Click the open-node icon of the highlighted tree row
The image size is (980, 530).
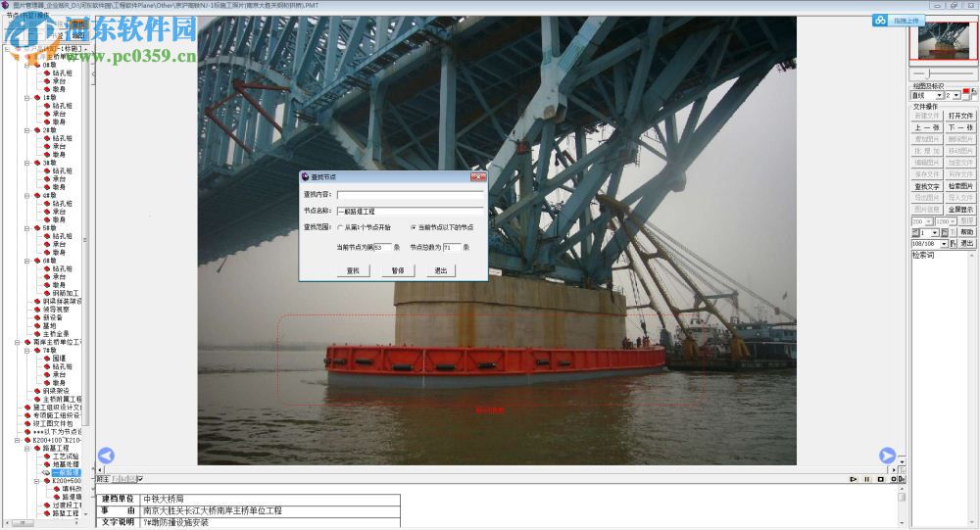pyautogui.click(x=46, y=472)
